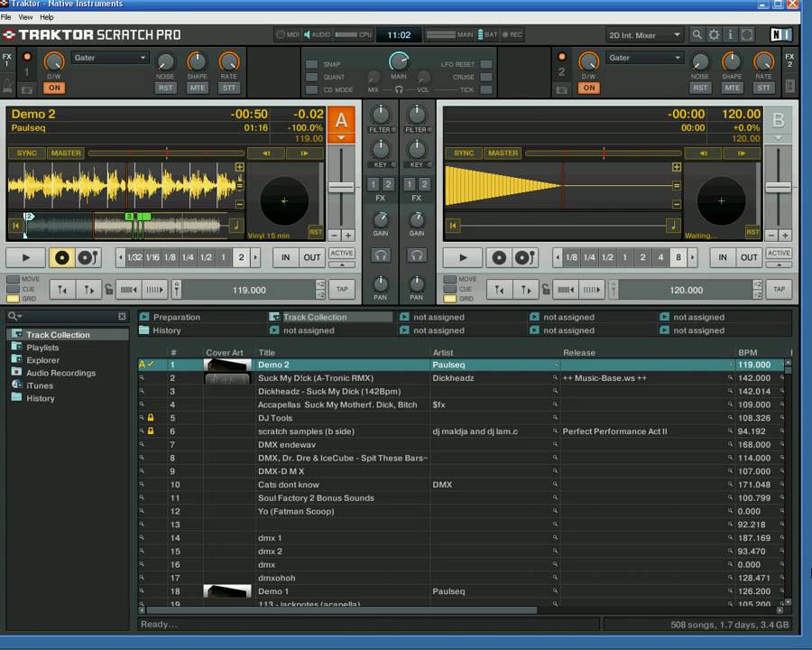Zoom in Deck B waveform plus icon

click(677, 167)
